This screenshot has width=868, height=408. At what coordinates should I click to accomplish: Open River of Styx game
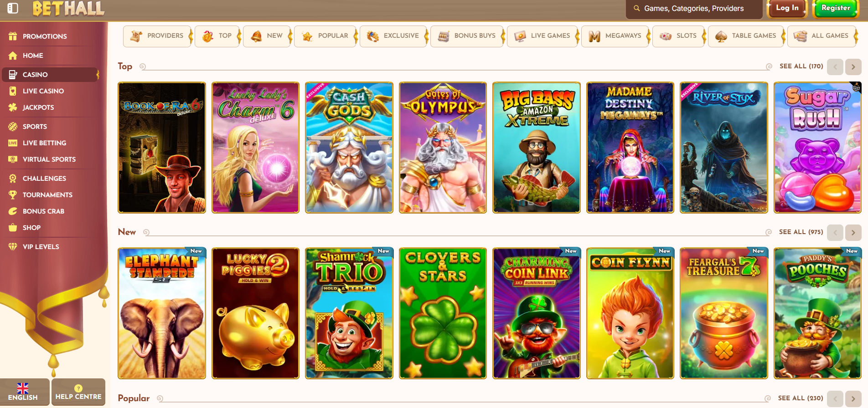[724, 148]
